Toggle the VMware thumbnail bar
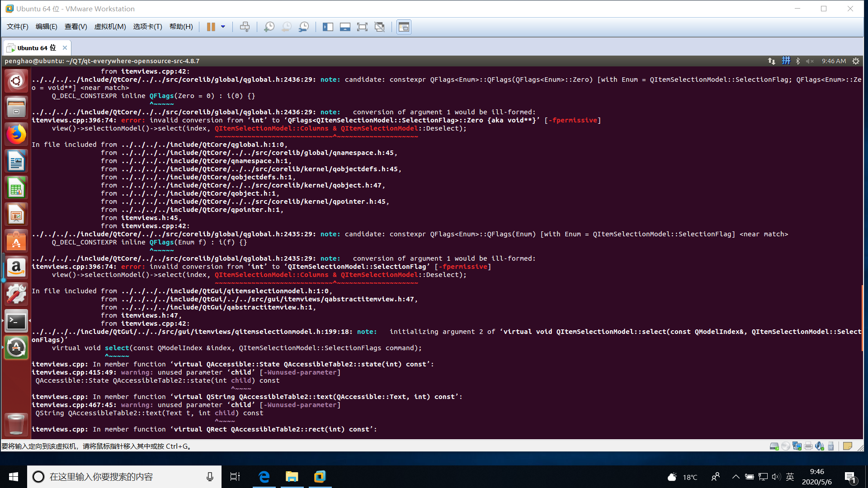 click(345, 27)
